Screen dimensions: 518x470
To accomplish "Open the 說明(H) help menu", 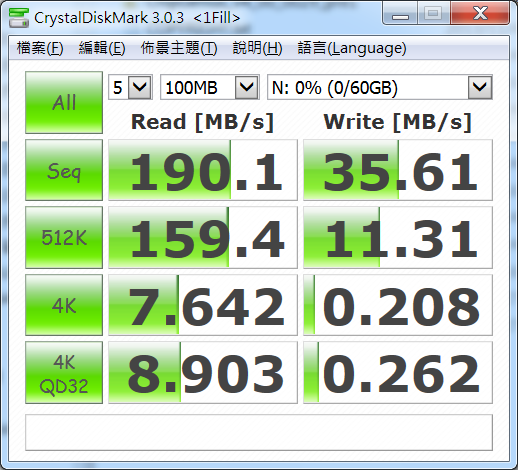I will 257,48.
